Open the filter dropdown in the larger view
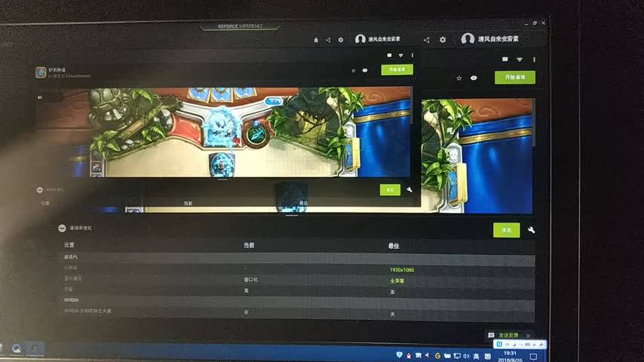Image resolution: width=644 pixels, height=362 pixels. point(520,60)
